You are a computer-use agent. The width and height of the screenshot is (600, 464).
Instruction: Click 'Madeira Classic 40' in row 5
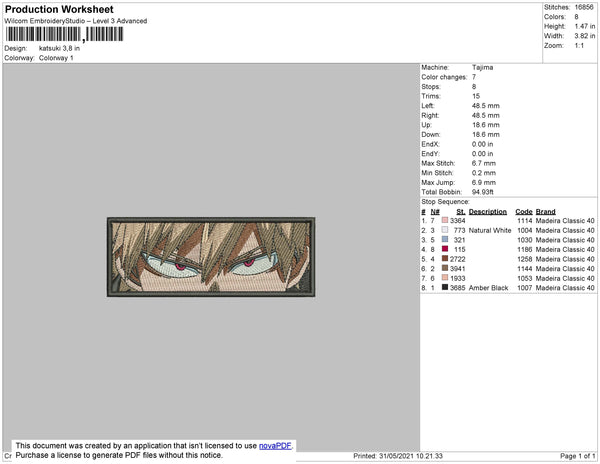(x=565, y=259)
